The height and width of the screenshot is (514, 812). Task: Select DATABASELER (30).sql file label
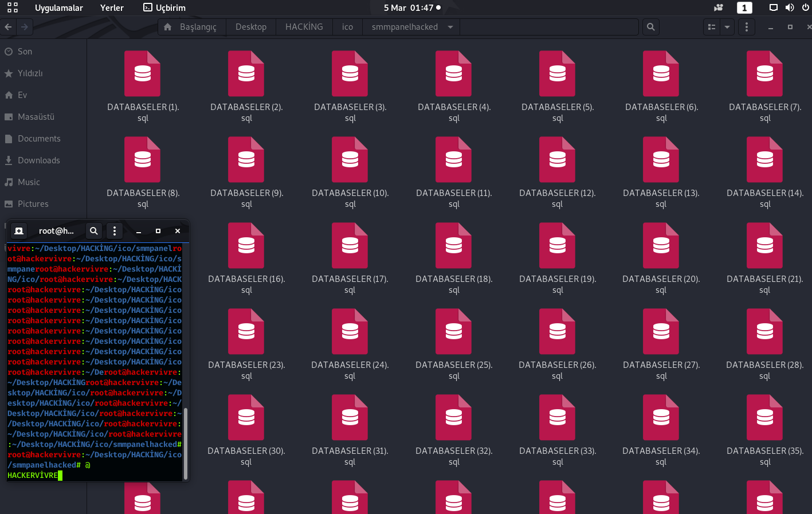tap(246, 456)
